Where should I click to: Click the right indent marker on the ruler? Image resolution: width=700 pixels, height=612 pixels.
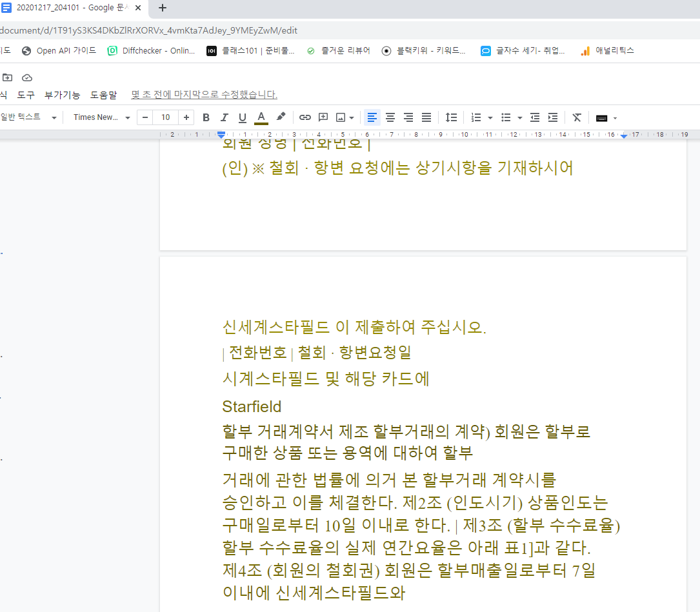[624, 135]
